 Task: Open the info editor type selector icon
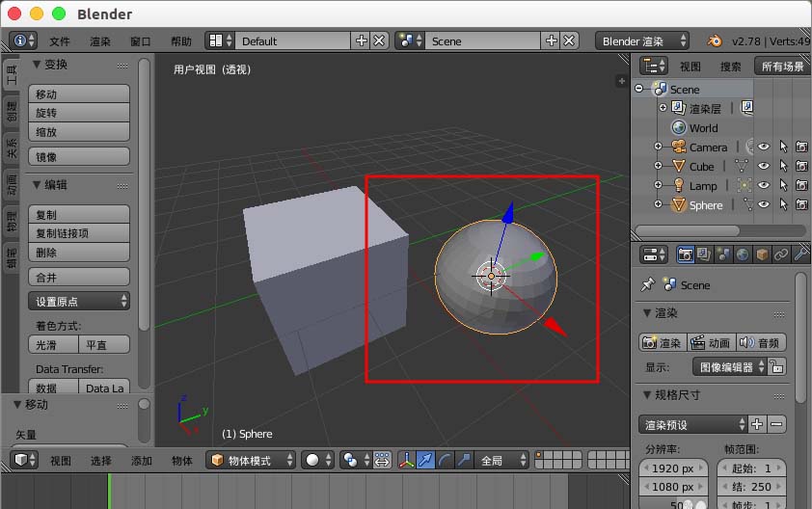(23, 40)
